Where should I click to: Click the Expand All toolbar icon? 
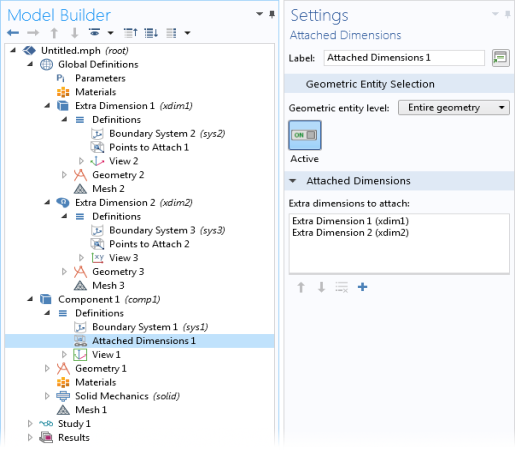[151, 33]
